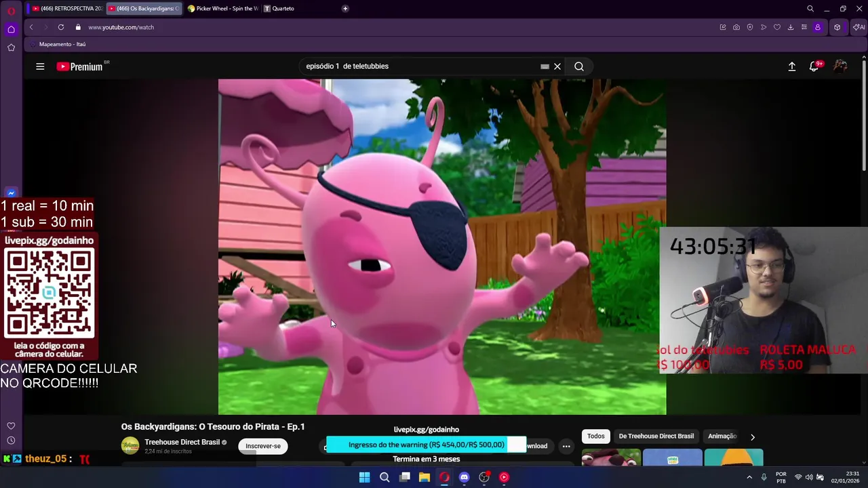Screen dimensions: 868x488
Task: Switch keyboard language POR PTB
Action: (x=781, y=477)
